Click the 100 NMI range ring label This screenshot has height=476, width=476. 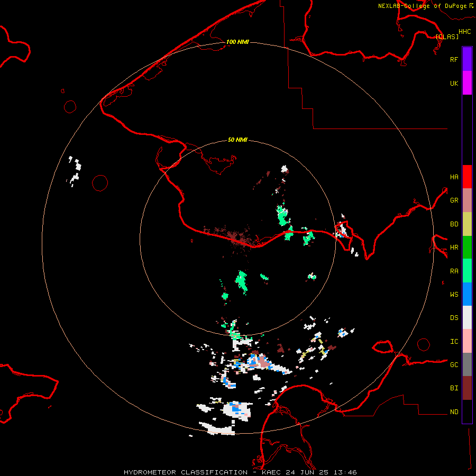point(237,42)
